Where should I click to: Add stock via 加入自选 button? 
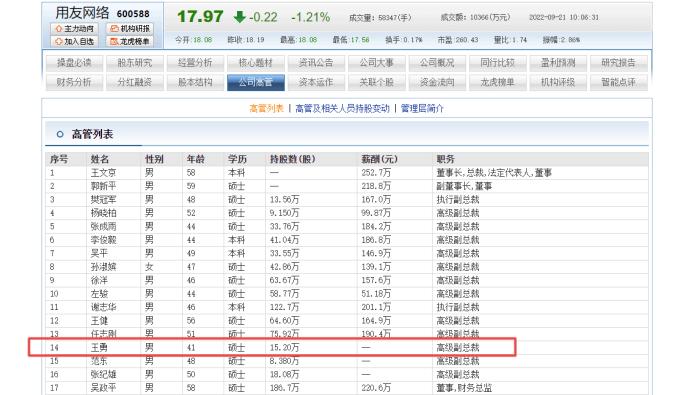[75, 41]
